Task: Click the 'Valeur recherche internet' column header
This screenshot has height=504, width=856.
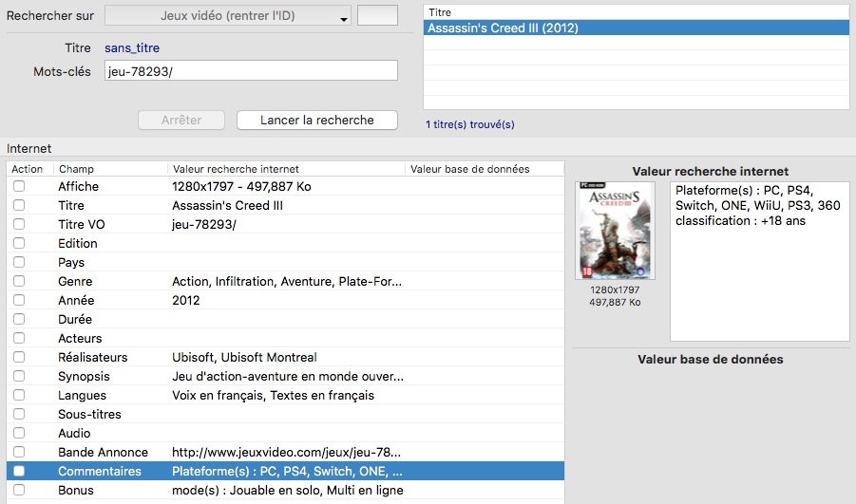Action: (x=285, y=169)
